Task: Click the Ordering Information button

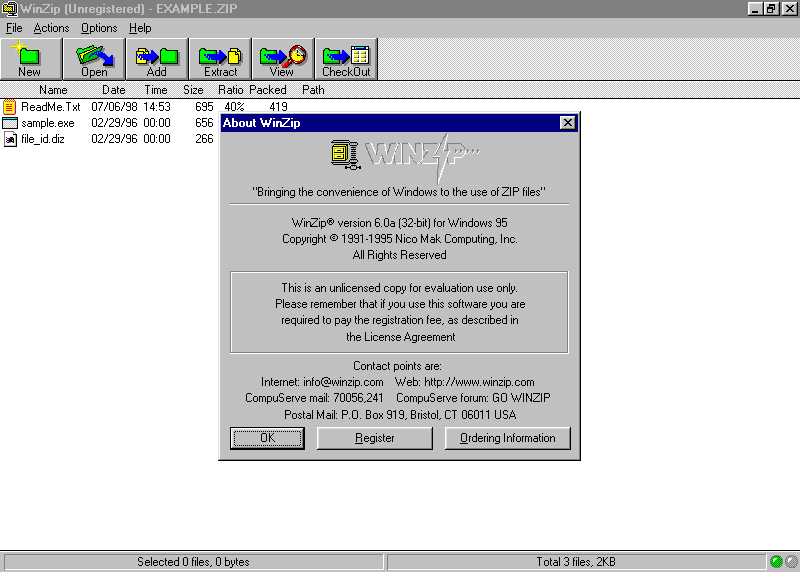Action: coord(508,438)
